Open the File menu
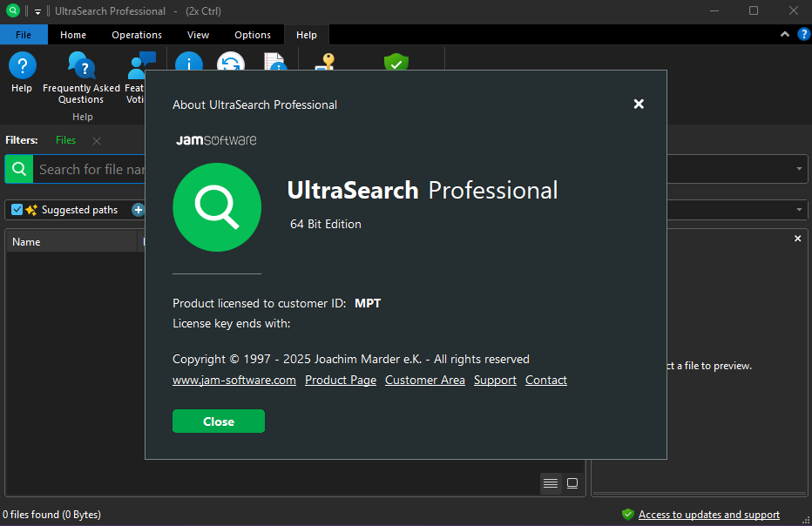Image resolution: width=812 pixels, height=526 pixels. coord(24,35)
